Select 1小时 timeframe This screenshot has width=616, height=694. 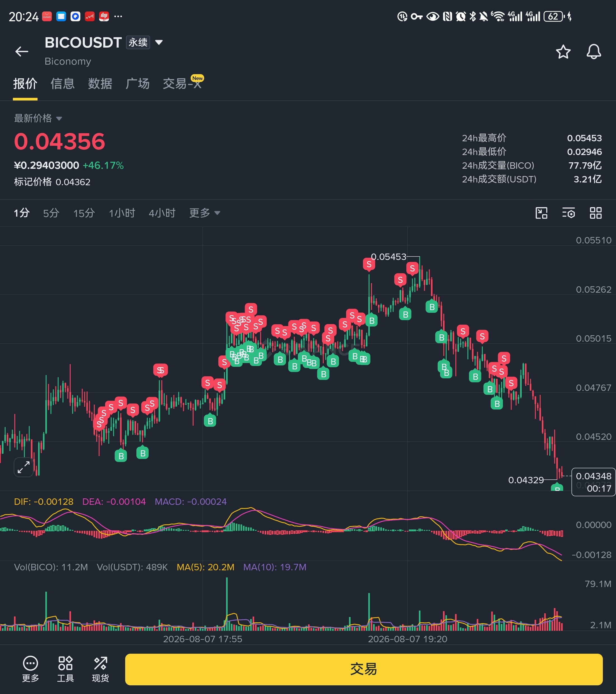(x=122, y=213)
